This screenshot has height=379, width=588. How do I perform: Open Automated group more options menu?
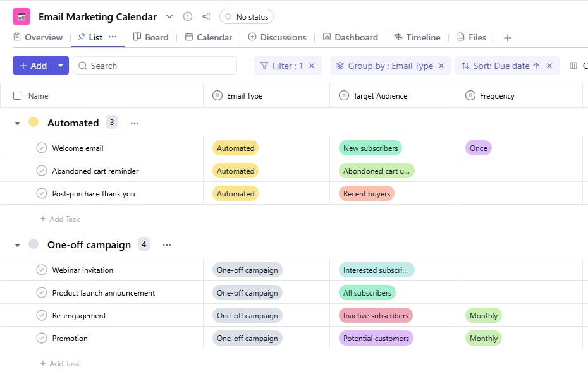click(135, 123)
